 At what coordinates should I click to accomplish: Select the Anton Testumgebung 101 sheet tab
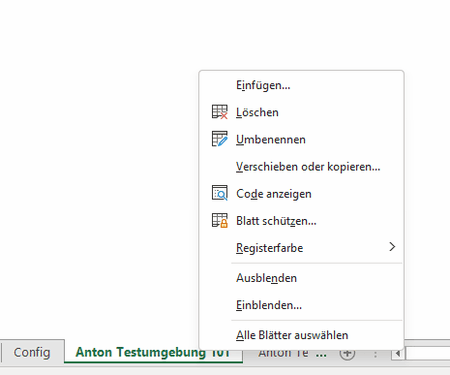153,352
